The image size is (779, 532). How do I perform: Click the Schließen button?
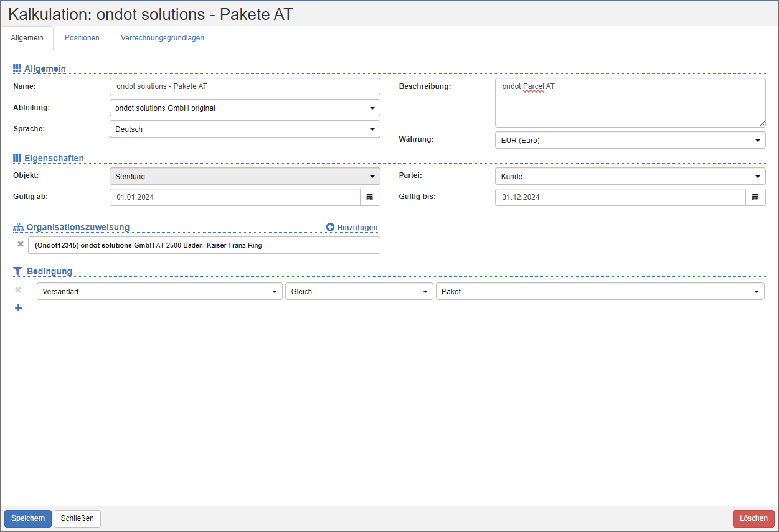click(77, 518)
